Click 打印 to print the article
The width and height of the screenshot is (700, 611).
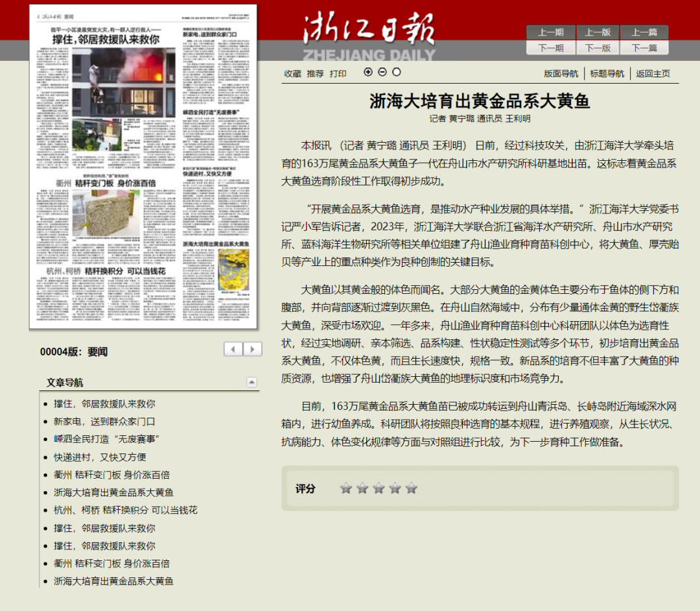[x=338, y=74]
